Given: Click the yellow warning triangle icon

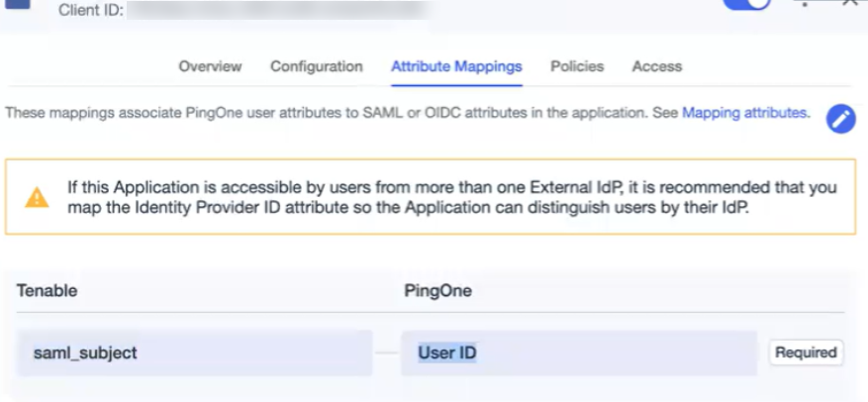Looking at the screenshot, I should click(x=37, y=197).
